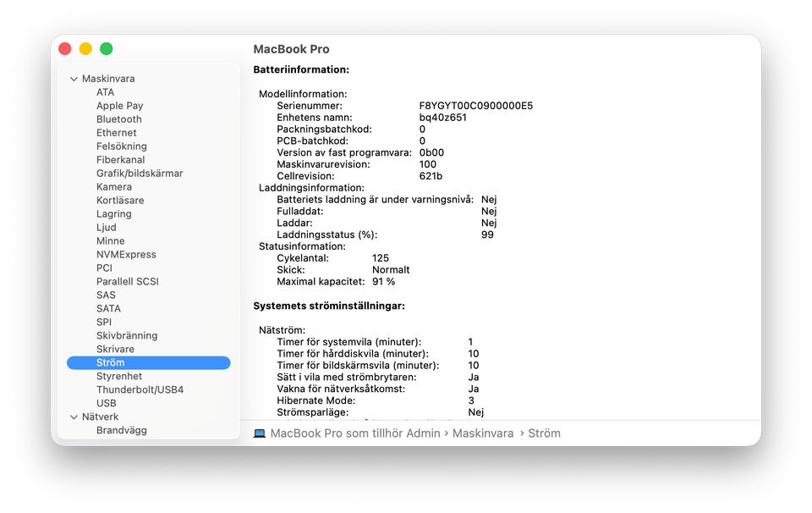Click the green zoom button
The width and height of the screenshot is (812, 513).
coord(107,49)
